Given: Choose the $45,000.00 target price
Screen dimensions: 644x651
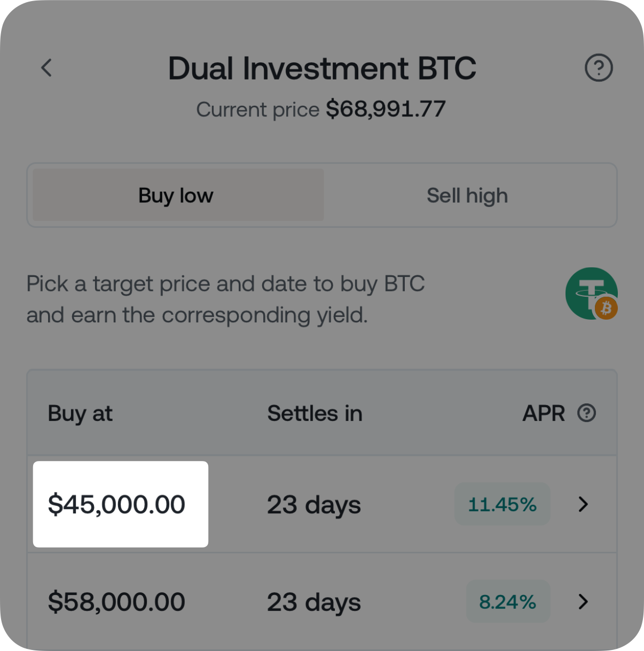Looking at the screenshot, I should tap(116, 504).
